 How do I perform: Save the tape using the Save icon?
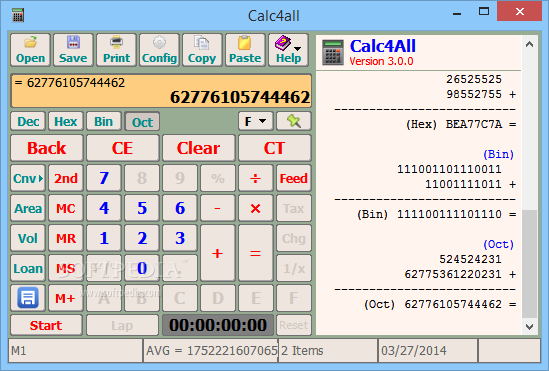click(x=73, y=50)
